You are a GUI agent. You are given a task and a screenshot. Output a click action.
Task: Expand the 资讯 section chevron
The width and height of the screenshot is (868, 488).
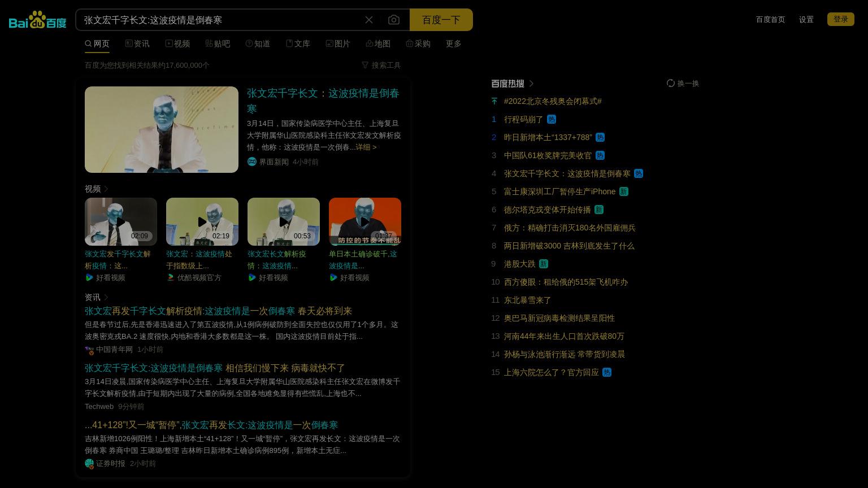pyautogui.click(x=106, y=297)
